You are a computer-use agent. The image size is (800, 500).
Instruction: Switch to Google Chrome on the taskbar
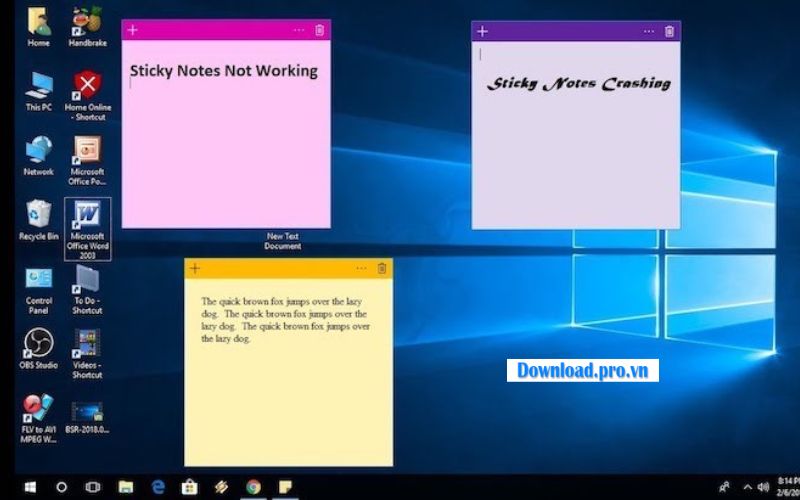point(253,487)
